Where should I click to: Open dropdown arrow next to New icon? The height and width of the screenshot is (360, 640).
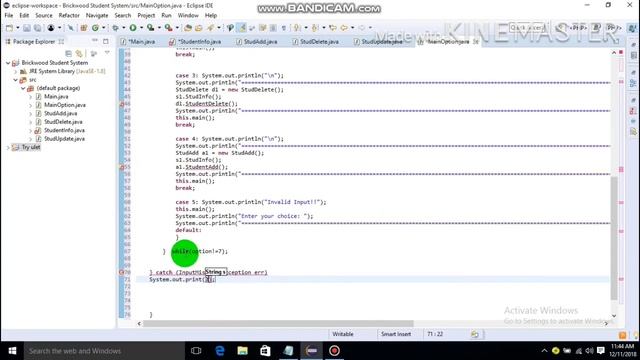click(18, 28)
